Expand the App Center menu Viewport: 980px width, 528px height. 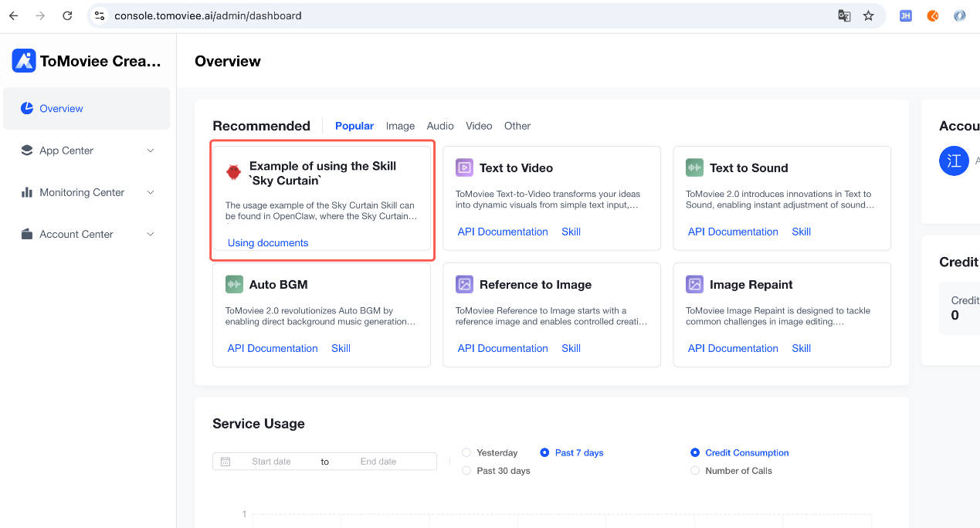click(86, 151)
